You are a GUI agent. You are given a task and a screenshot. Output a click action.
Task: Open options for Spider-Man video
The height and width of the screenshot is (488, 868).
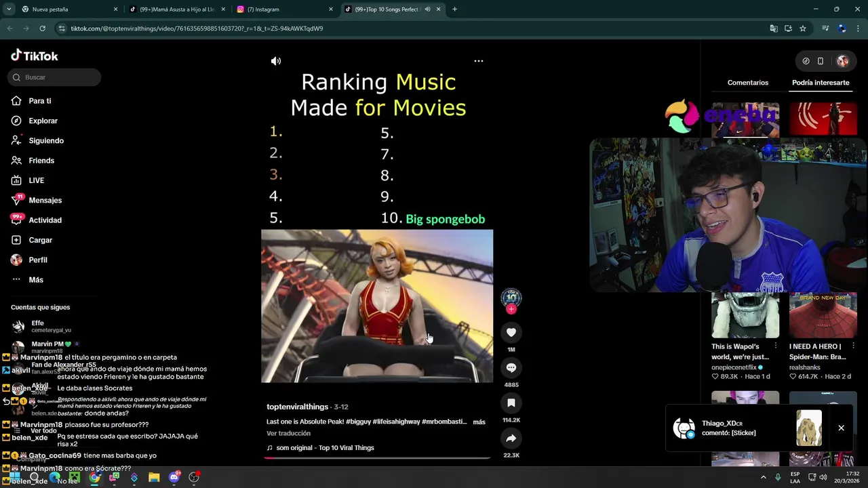pyautogui.click(x=853, y=346)
